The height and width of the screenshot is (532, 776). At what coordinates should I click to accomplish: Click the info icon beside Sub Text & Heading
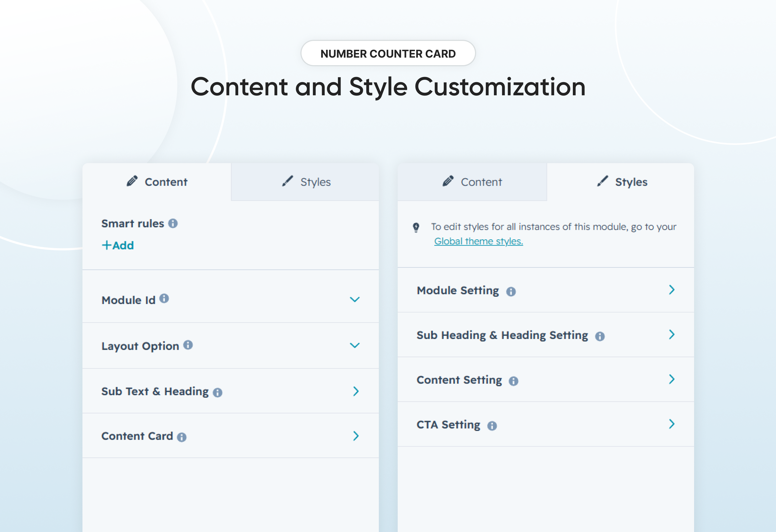[x=217, y=393]
